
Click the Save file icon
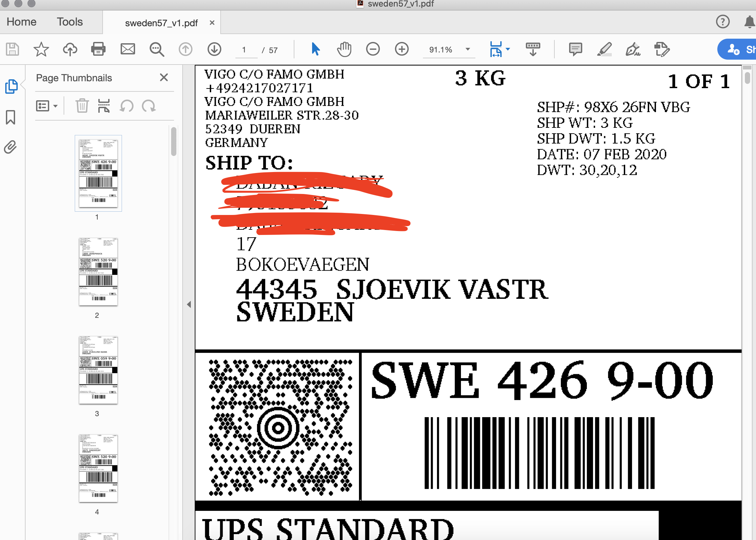12,49
